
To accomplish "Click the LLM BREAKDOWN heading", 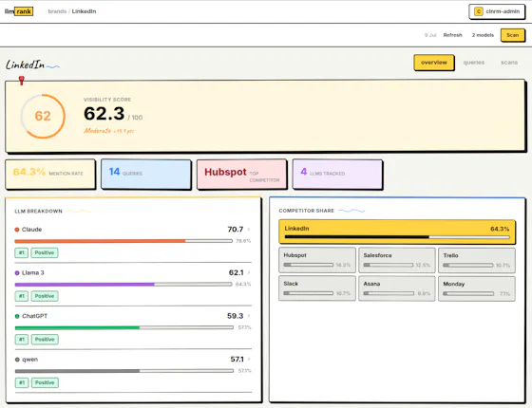I will click(x=38, y=211).
